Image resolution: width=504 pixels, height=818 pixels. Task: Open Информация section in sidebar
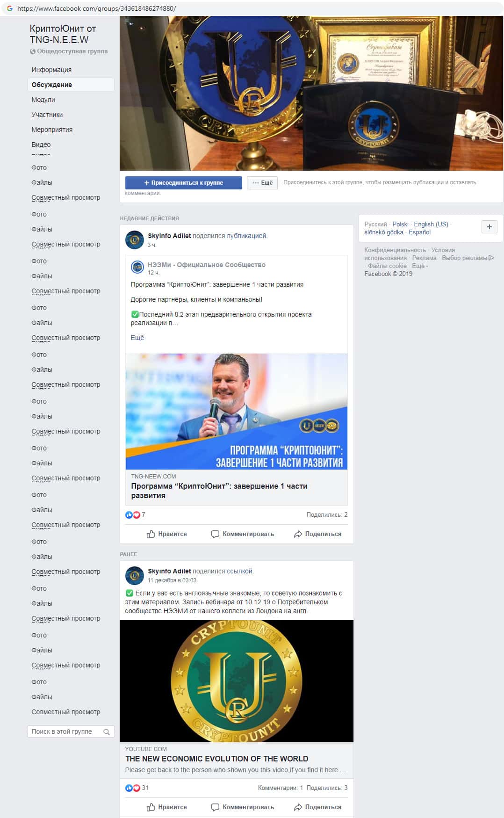tap(51, 70)
